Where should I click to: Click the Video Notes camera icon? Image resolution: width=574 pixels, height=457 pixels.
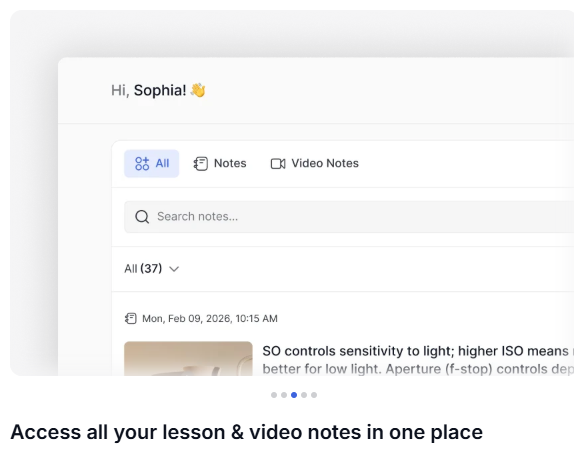(x=278, y=164)
